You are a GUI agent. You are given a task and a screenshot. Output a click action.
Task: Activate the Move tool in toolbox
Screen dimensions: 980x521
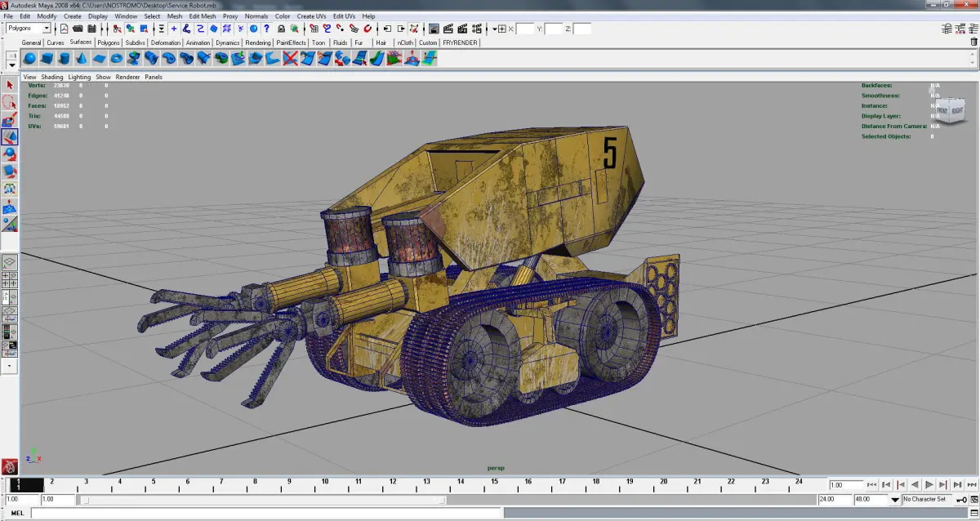click(10, 137)
